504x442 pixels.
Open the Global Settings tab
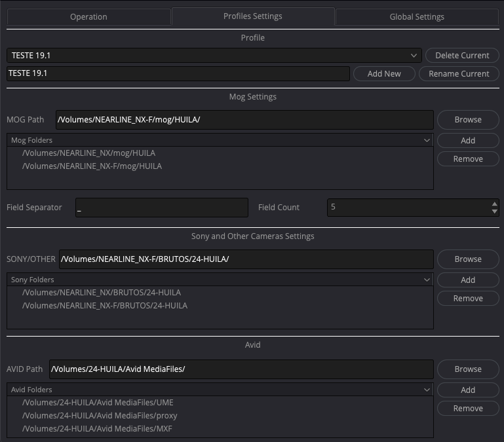click(416, 16)
